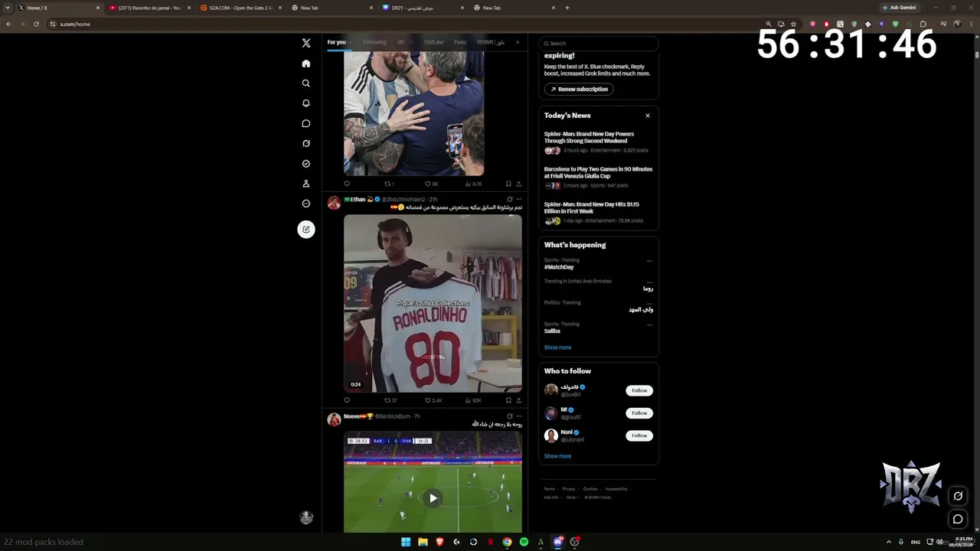Open Grok actions on Ethan's post

tap(510, 200)
